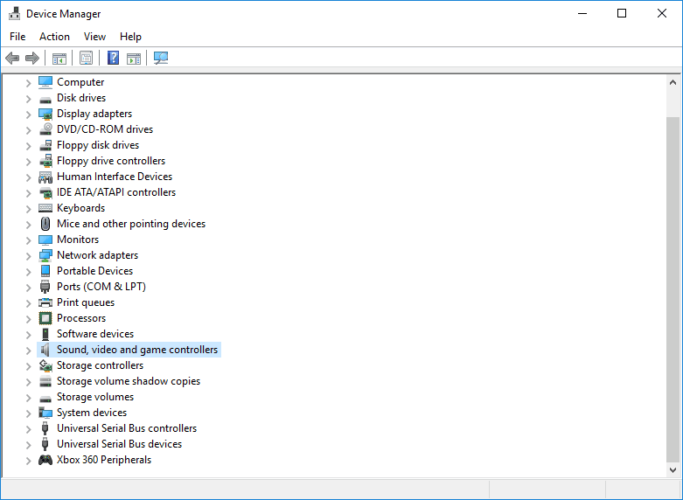Click the scrollbar down arrow
The width and height of the screenshot is (683, 500).
click(x=673, y=470)
